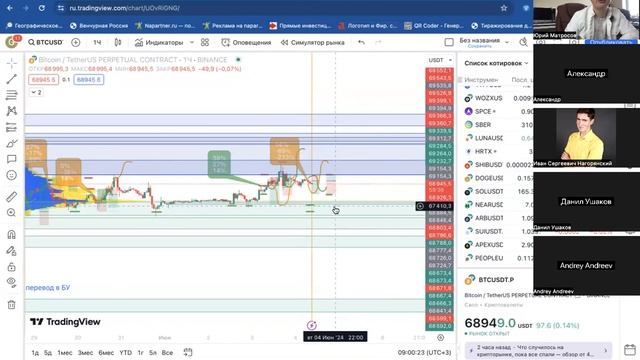Open the Без названия layout menu

[x=484, y=42]
